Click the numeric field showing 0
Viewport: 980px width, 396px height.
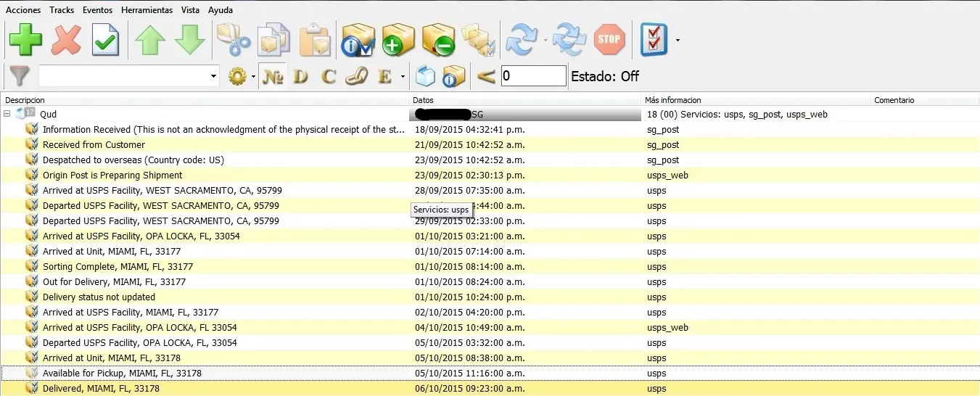534,75
